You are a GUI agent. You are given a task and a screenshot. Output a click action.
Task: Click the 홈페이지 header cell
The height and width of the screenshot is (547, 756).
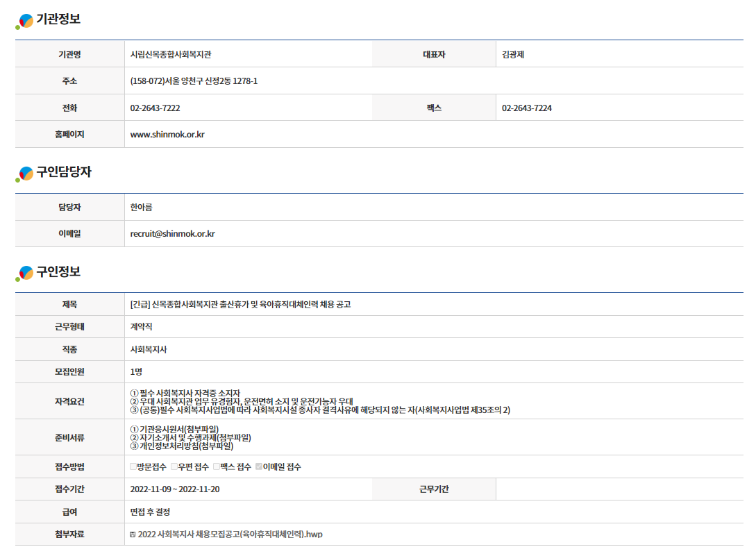[x=70, y=135]
